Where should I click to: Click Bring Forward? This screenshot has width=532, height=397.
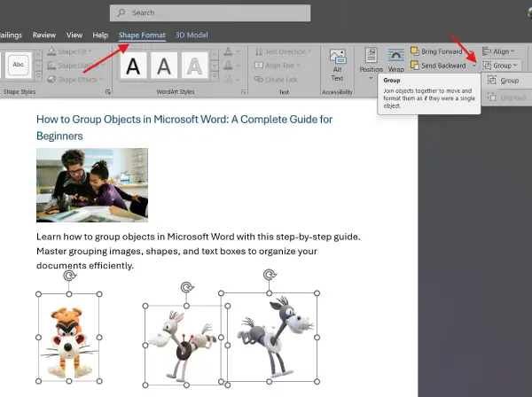[x=437, y=51]
